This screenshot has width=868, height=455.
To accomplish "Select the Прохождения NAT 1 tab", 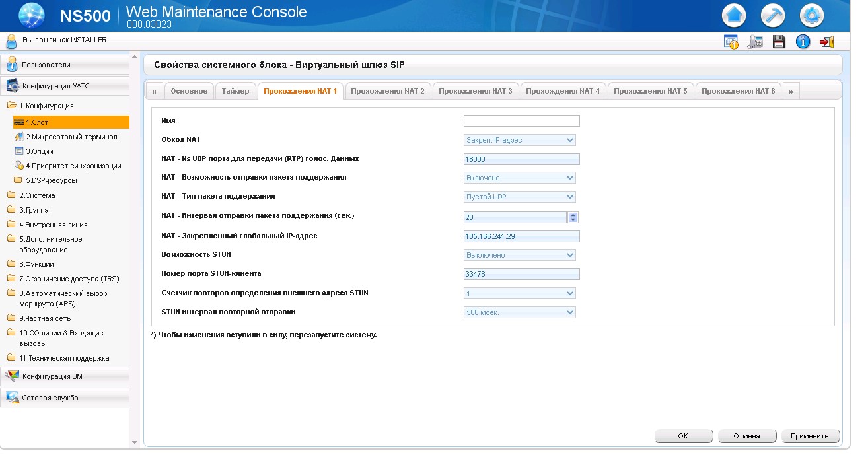I will point(301,91).
